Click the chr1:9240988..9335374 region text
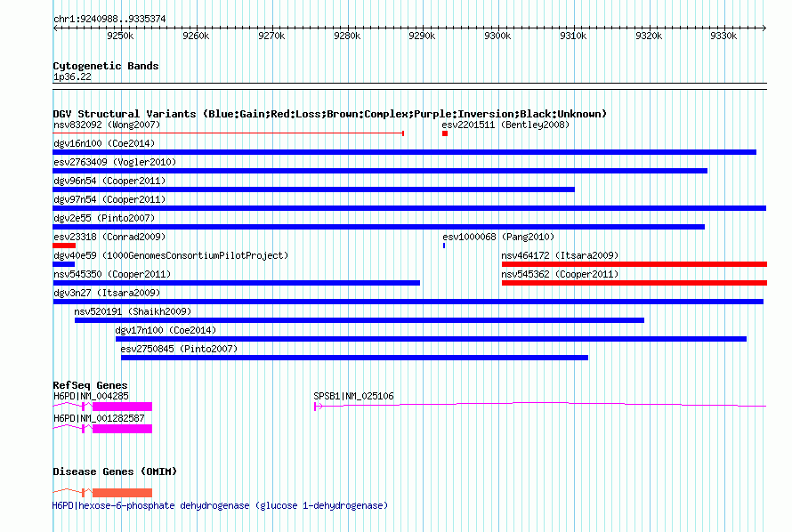 point(109,19)
